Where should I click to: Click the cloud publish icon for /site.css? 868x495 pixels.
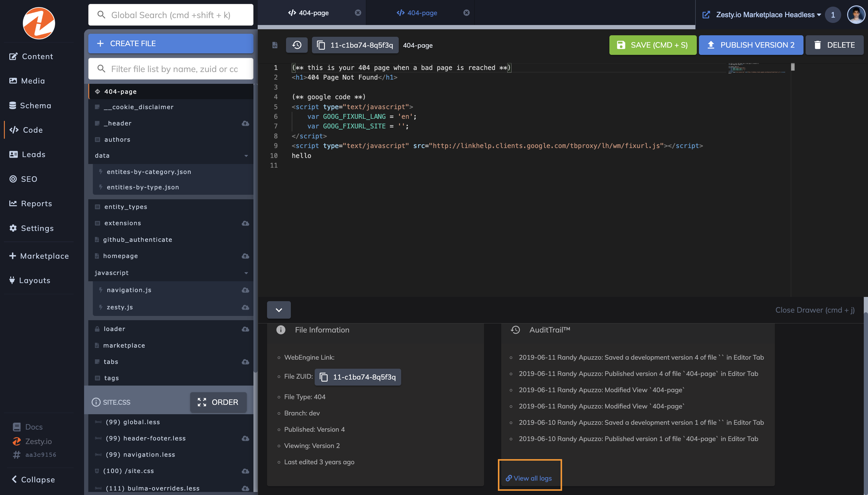click(x=245, y=471)
